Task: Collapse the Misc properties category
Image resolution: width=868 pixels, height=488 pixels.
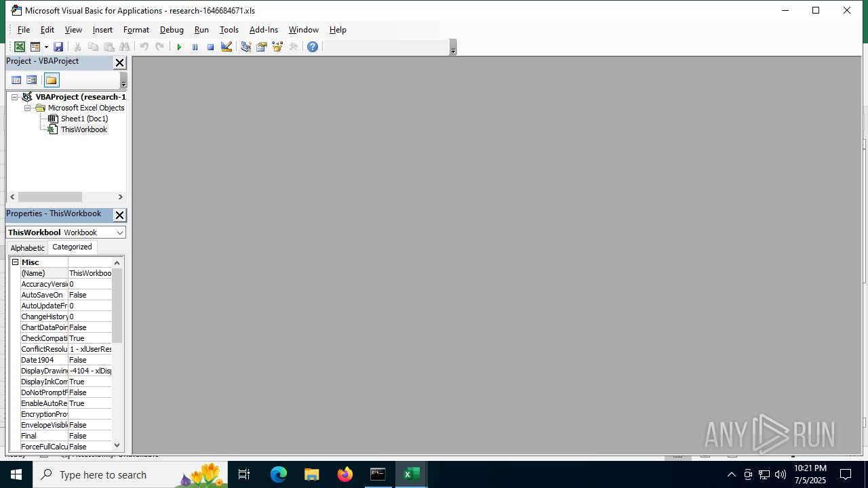Action: point(15,262)
